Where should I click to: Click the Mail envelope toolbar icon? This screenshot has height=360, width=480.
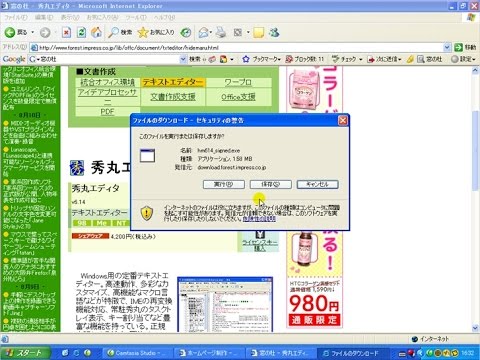pyautogui.click(x=203, y=32)
